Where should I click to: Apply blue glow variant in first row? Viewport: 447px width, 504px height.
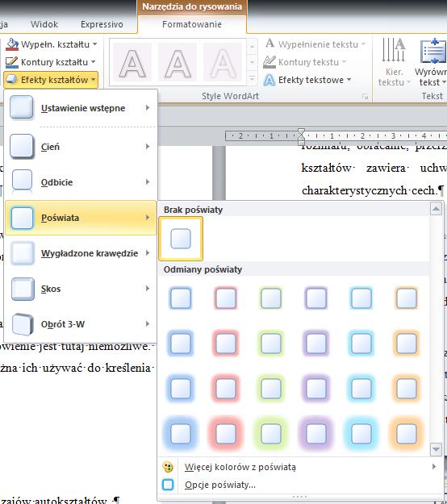181,298
